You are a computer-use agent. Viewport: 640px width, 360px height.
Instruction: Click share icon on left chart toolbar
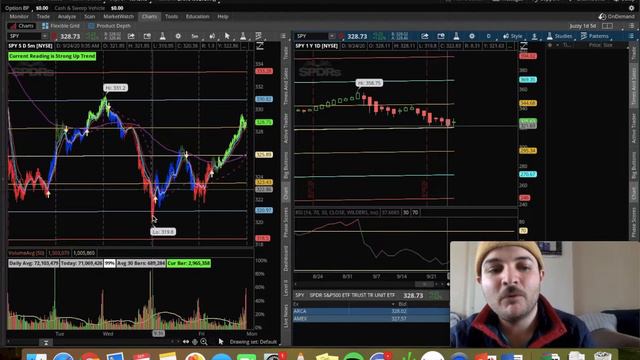pos(131,36)
